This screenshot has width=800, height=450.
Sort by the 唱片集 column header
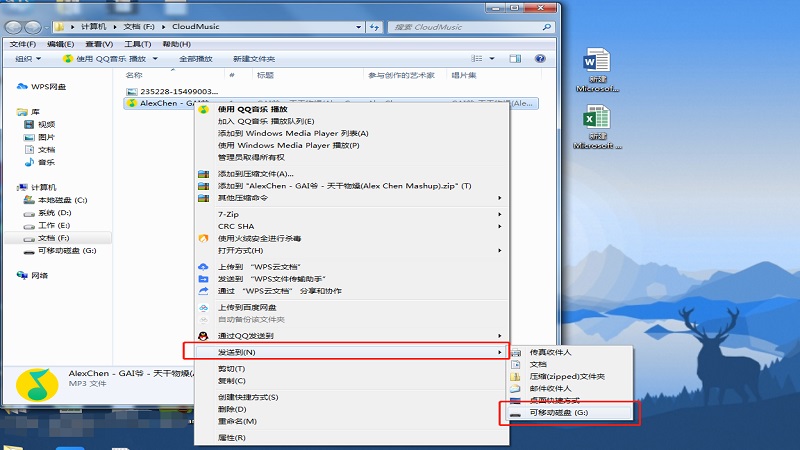click(464, 75)
